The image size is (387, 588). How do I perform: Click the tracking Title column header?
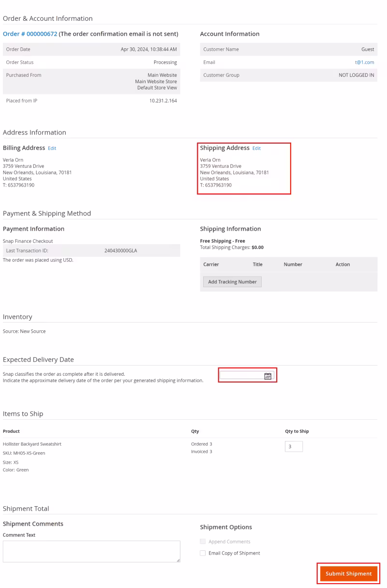click(257, 265)
